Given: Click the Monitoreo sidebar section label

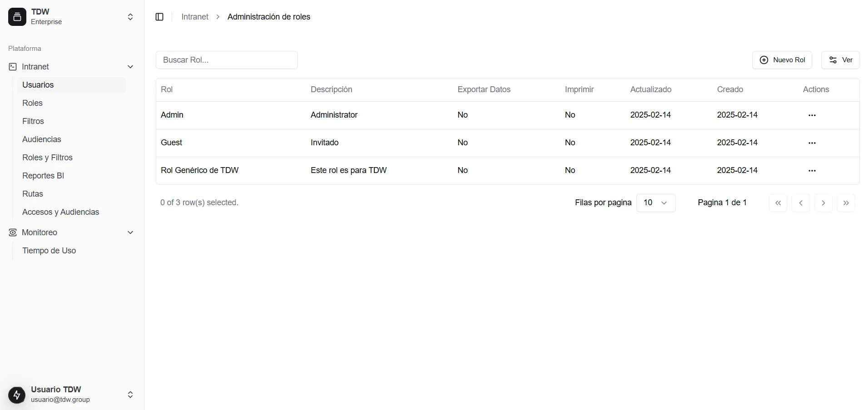Looking at the screenshot, I should coord(40,232).
